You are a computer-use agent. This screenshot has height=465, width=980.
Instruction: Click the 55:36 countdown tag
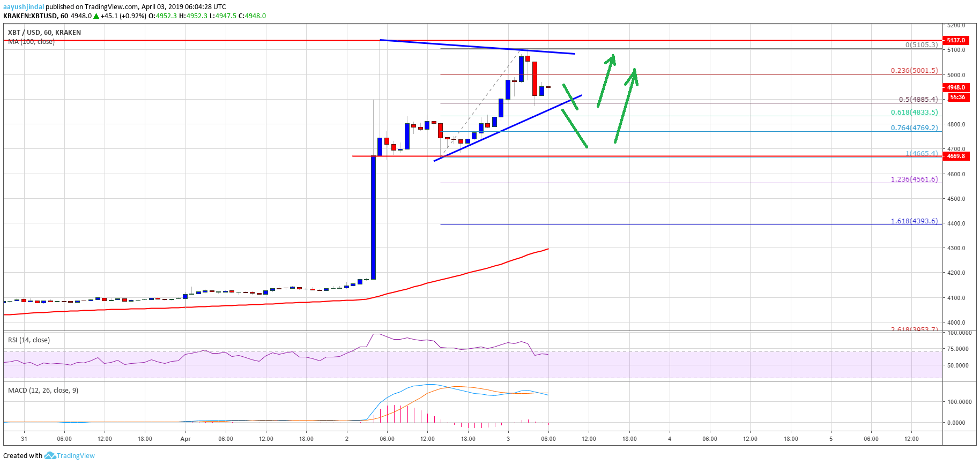click(958, 97)
